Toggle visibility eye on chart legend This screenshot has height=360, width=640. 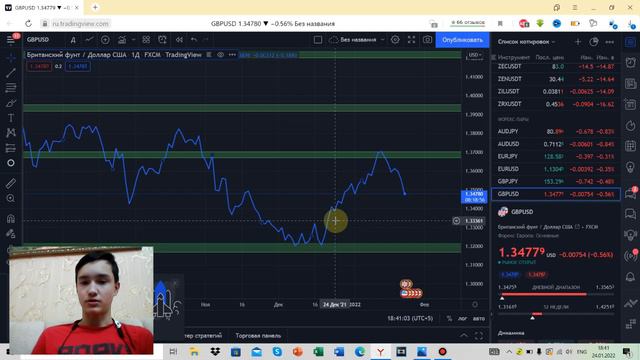pyautogui.click(x=220, y=55)
